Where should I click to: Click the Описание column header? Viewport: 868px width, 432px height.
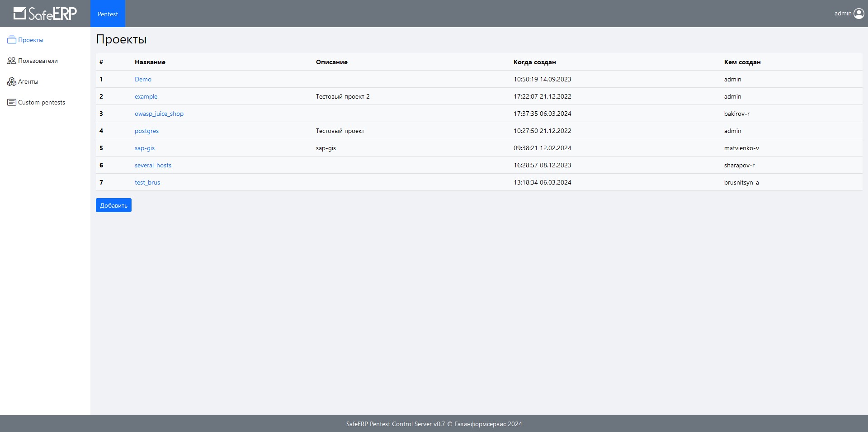[332, 62]
